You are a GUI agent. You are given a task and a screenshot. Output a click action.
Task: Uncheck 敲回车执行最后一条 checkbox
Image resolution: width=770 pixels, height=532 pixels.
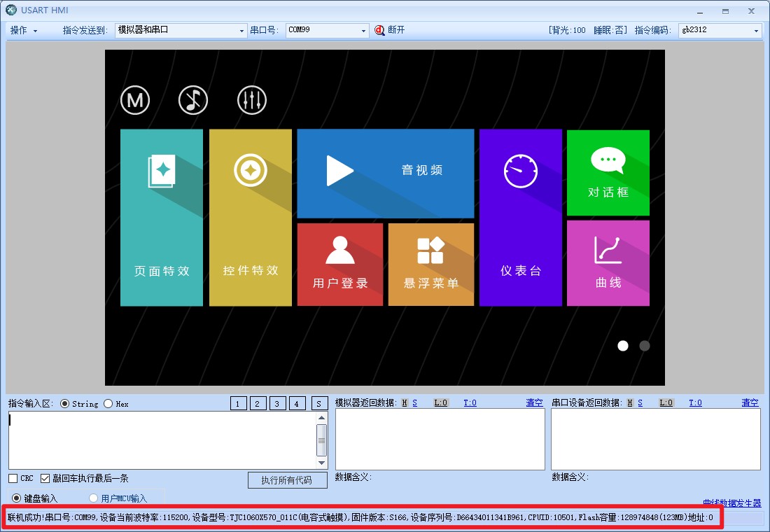45,479
